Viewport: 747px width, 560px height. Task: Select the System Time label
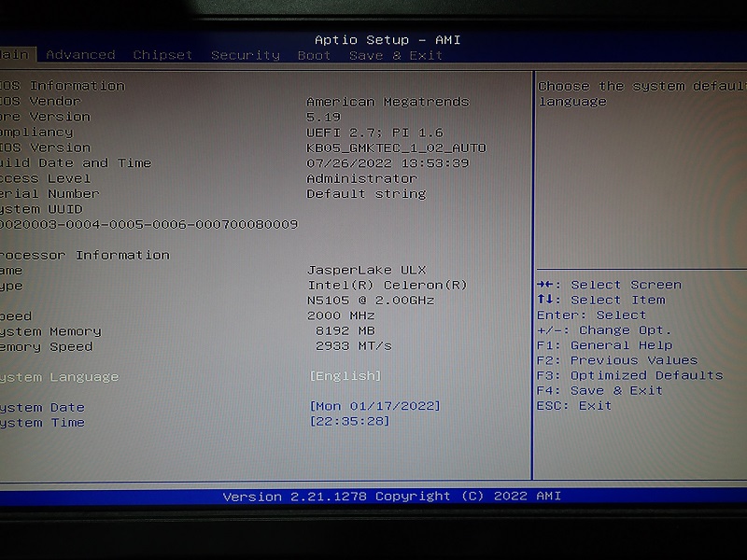[42, 423]
